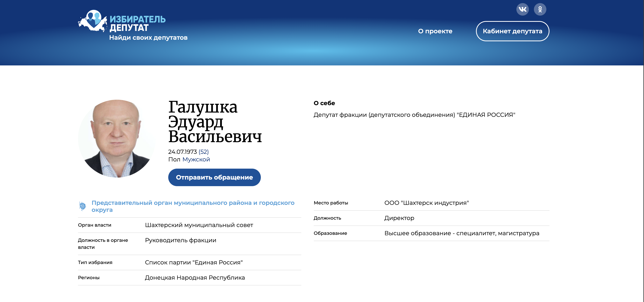The height and width of the screenshot is (302, 644).
Task: Select the name Галушка Эдуард Васильевич
Action: [x=215, y=122]
